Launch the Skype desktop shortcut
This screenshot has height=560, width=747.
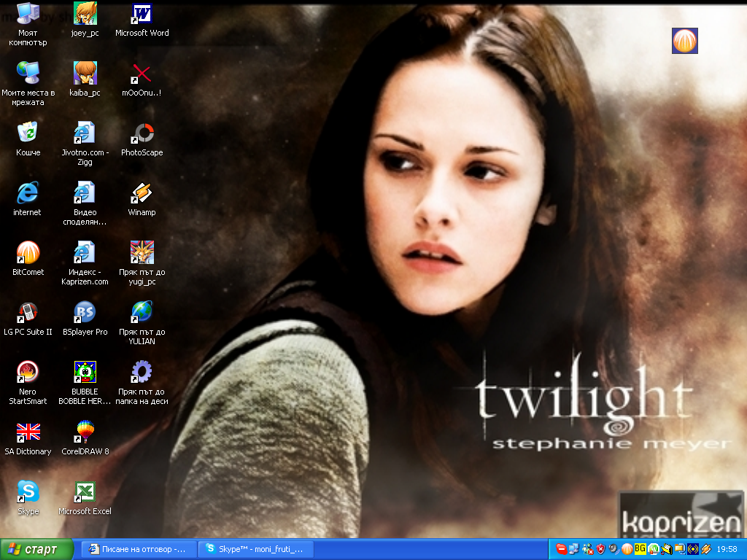coord(28,498)
